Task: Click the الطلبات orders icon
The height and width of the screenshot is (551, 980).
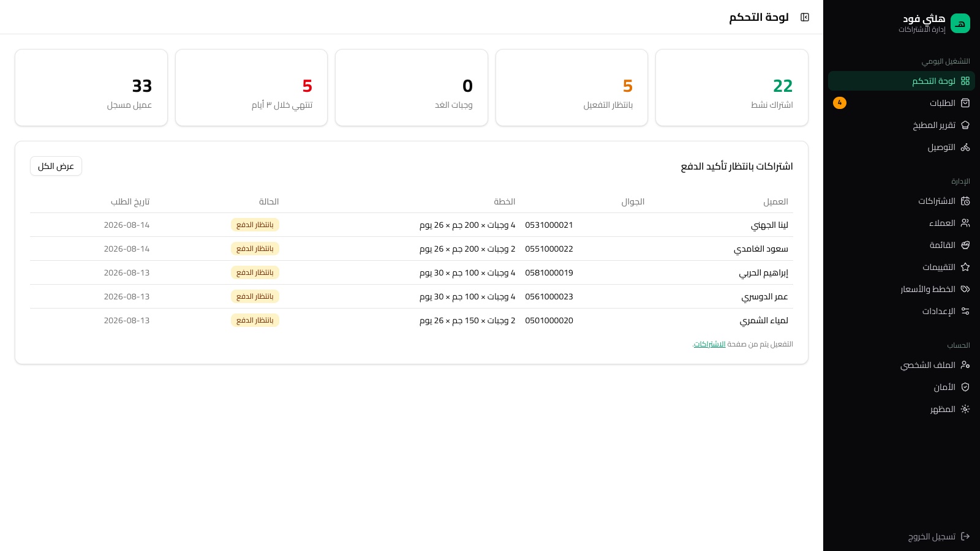Action: [x=965, y=103]
